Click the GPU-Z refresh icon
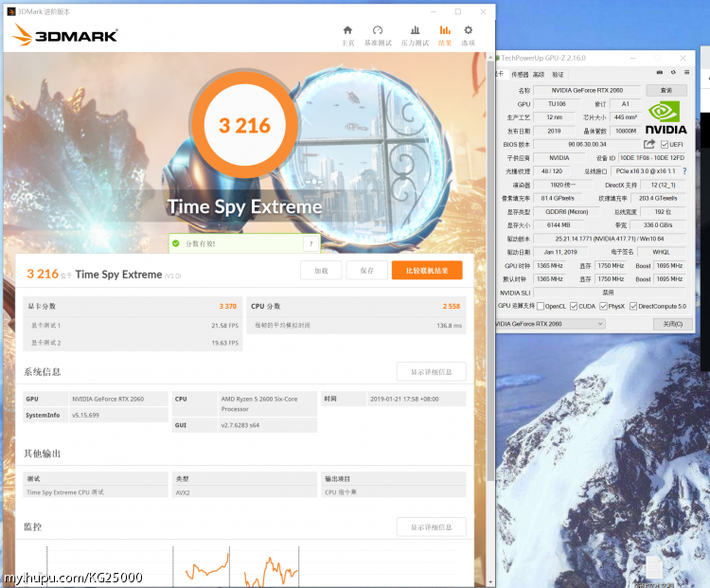 [673, 72]
